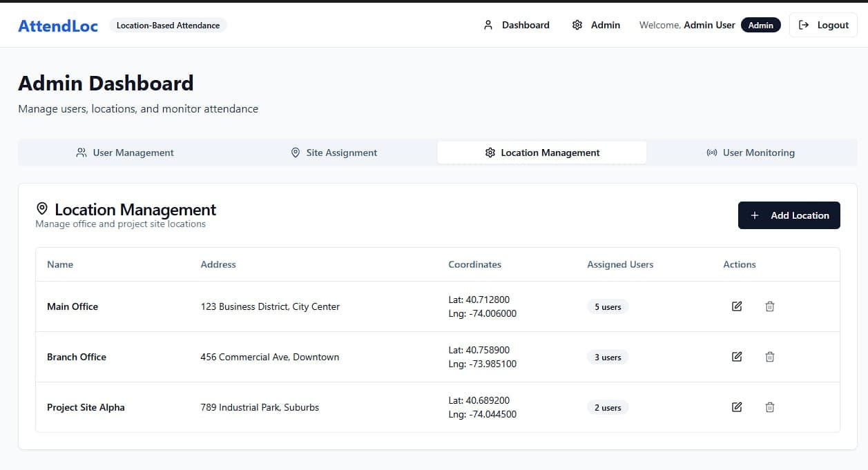Edit the Main Office location
868x470 pixels.
pos(737,306)
